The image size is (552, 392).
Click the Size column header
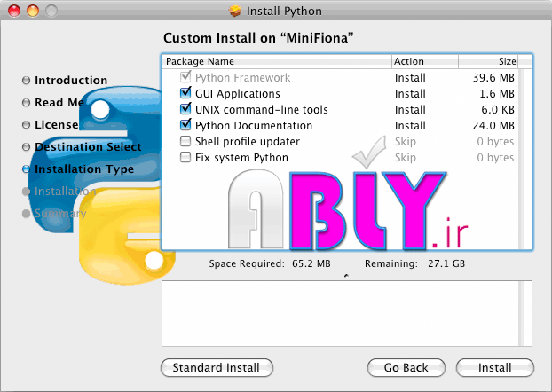[x=488, y=61]
